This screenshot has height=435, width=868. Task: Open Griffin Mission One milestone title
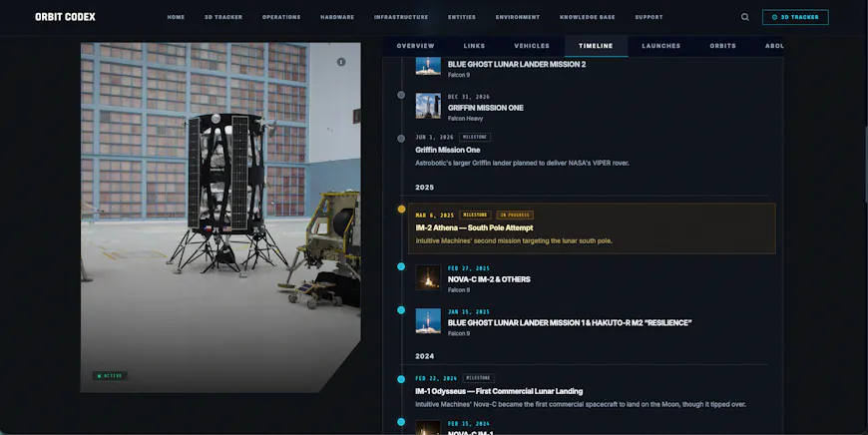pyautogui.click(x=447, y=150)
